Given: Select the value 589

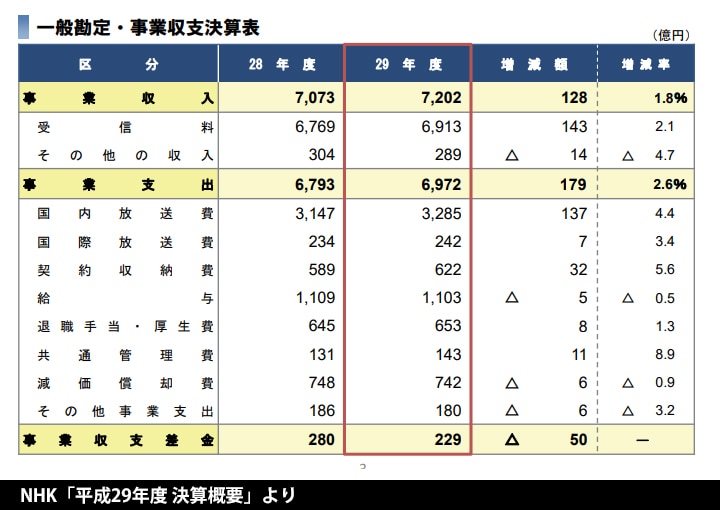Looking at the screenshot, I should pyautogui.click(x=322, y=269).
